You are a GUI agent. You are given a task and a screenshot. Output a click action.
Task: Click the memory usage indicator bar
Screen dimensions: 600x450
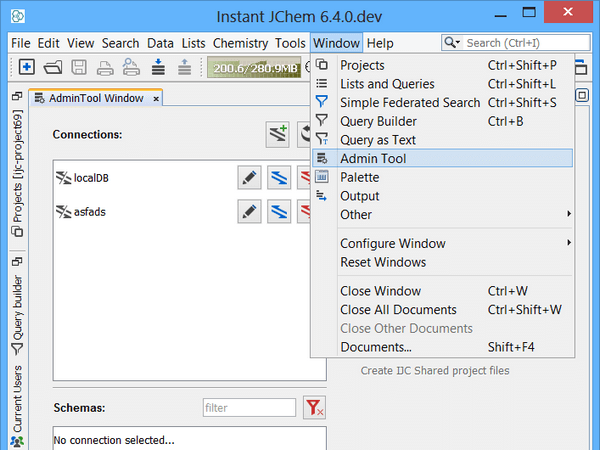[253, 67]
